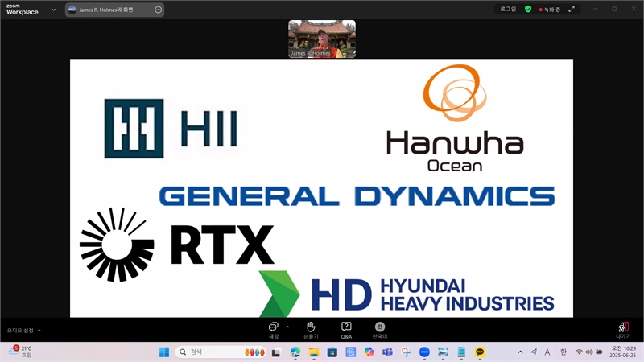This screenshot has height=362, width=644.
Task: Open the speaker volume tray icon
Action: [x=589, y=352]
